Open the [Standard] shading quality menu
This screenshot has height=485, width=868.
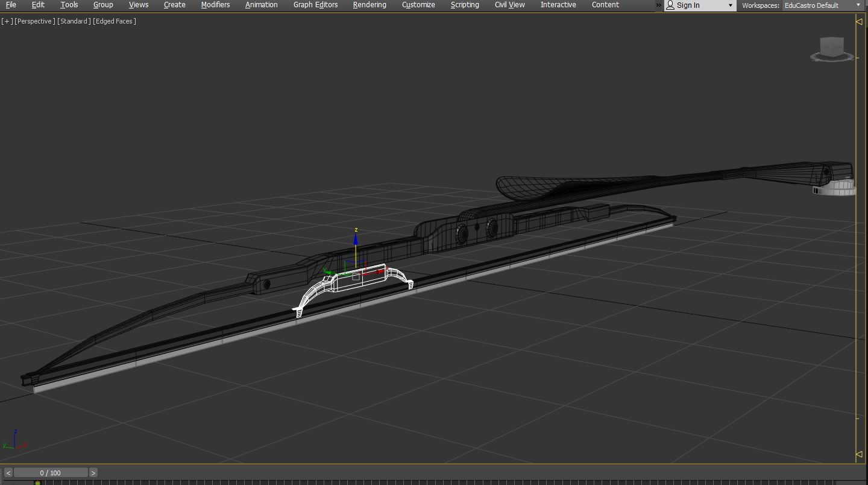pos(74,21)
